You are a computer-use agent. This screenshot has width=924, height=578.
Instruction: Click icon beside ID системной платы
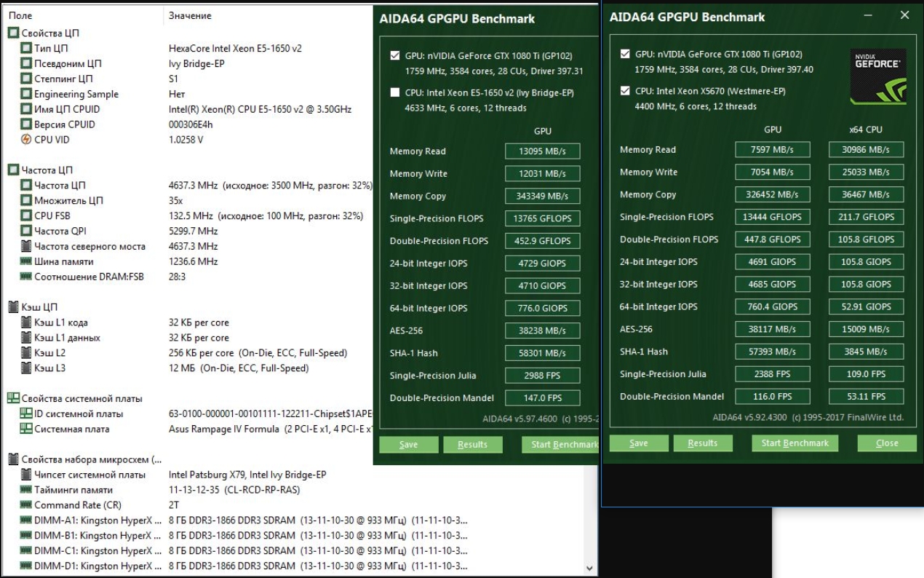[26, 413]
